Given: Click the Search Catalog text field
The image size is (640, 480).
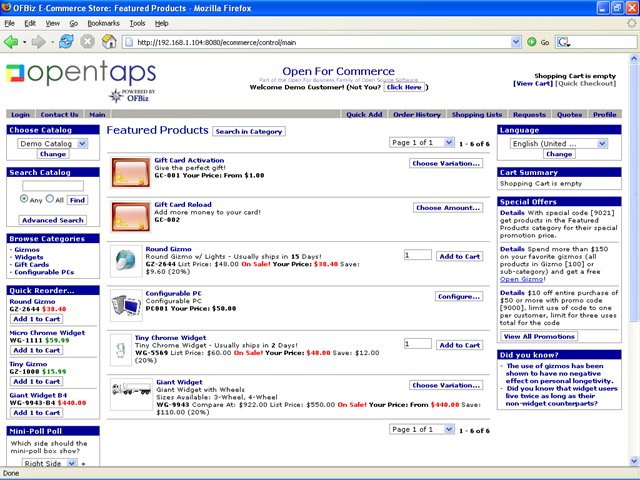Looking at the screenshot, I should pyautogui.click(x=52, y=186).
